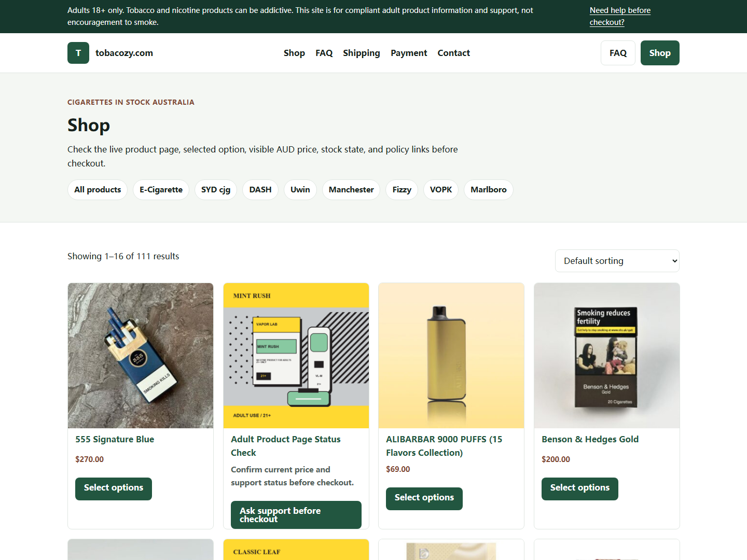
Task: Open the 555 Signature Blue title link
Action: 115,439
